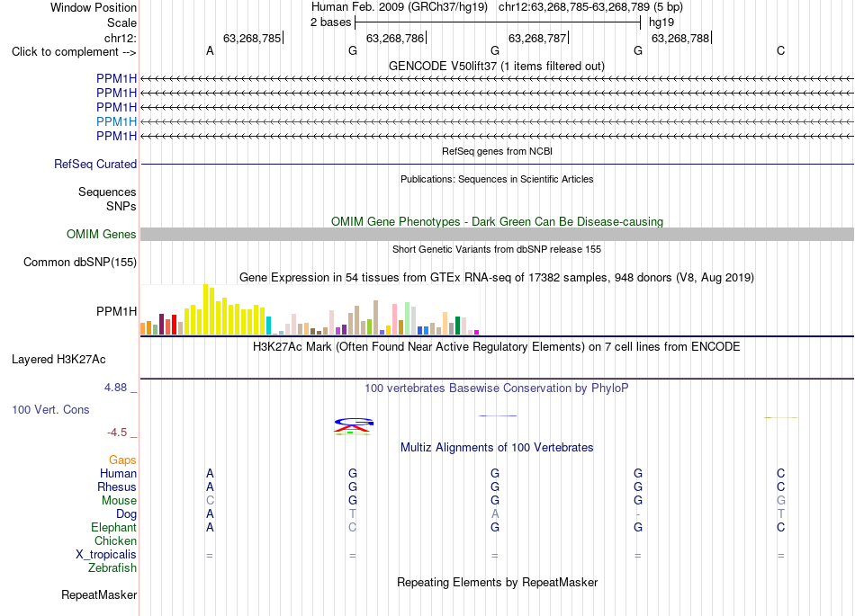Open 'Publications: Sequences in Scientific Articles' title
Viewport: 855px width, 616px height.
click(x=497, y=179)
